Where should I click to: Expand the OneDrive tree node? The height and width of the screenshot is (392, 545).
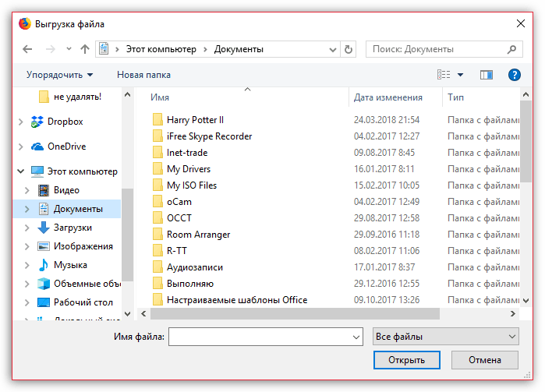point(21,147)
